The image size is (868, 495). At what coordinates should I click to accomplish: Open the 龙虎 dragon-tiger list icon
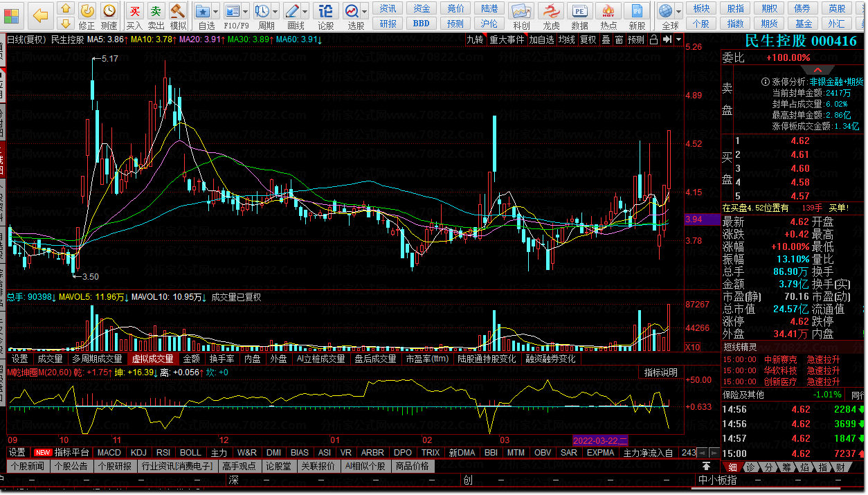551,16
